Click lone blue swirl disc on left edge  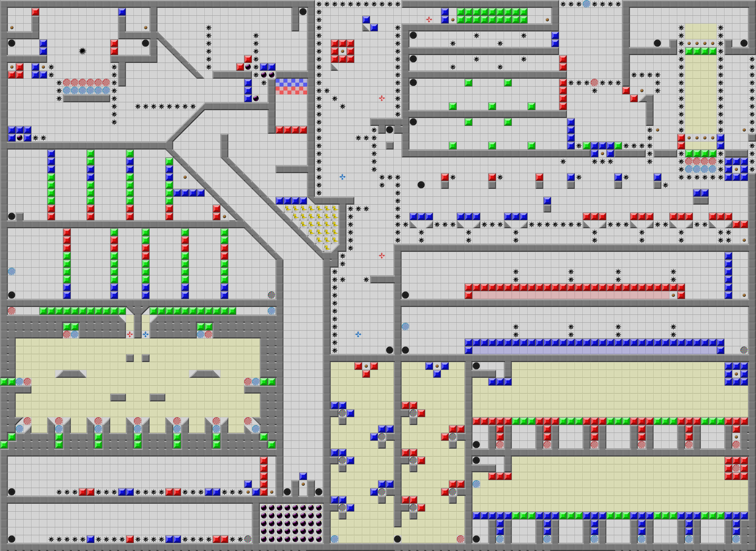[x=12, y=272]
